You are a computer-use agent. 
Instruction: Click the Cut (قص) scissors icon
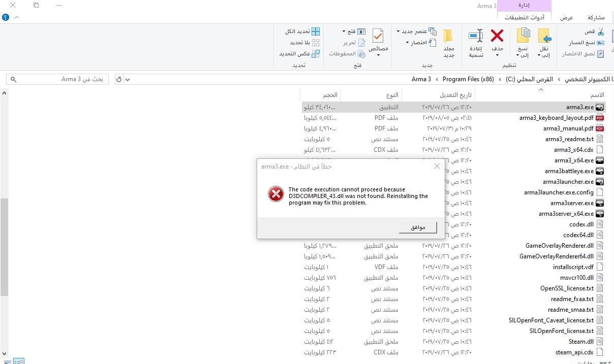[x=600, y=31]
